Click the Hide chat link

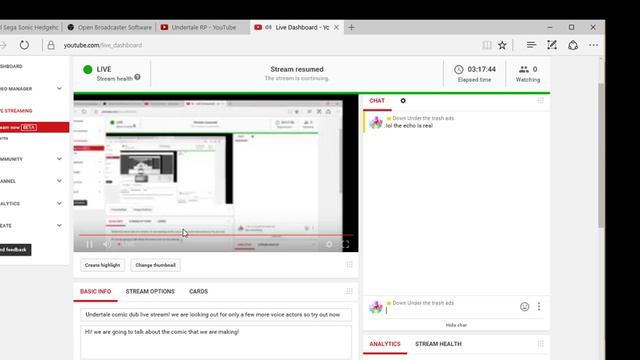[x=456, y=325]
